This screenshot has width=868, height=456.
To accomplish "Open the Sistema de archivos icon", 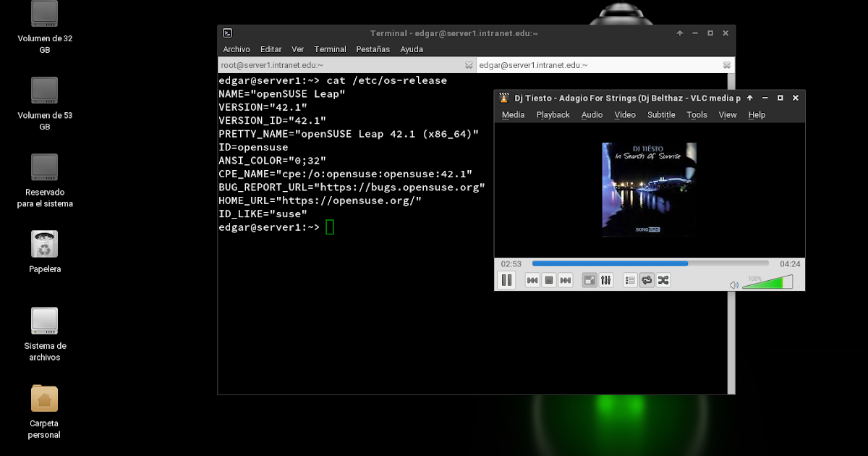I will [x=44, y=321].
